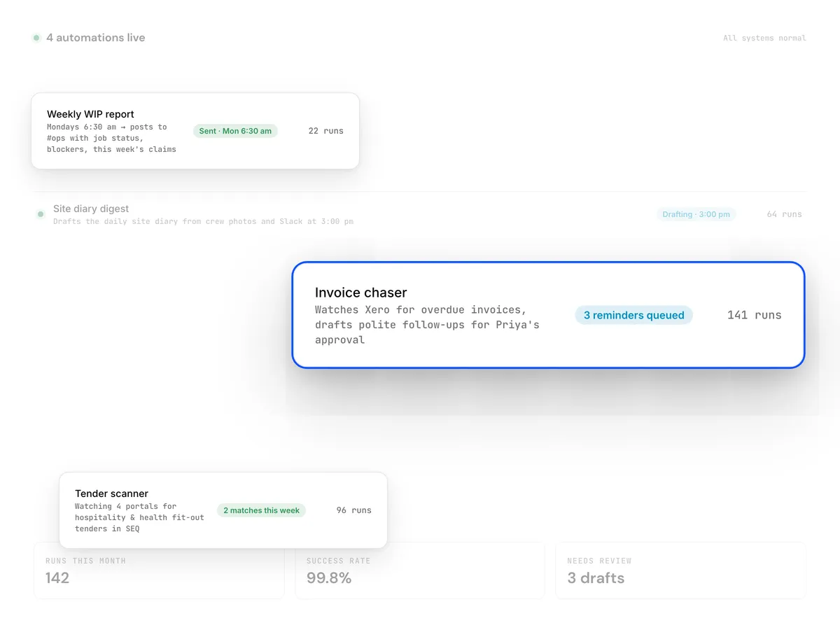Click the Site diary digest description text
840x630 pixels.
(203, 221)
